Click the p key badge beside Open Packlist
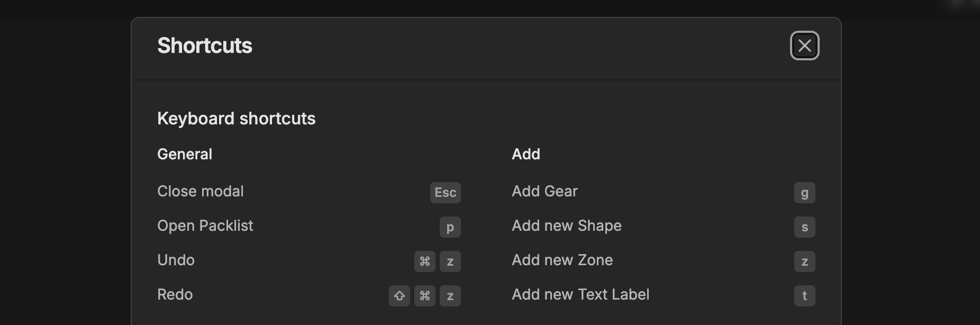This screenshot has width=980, height=325. (x=450, y=227)
